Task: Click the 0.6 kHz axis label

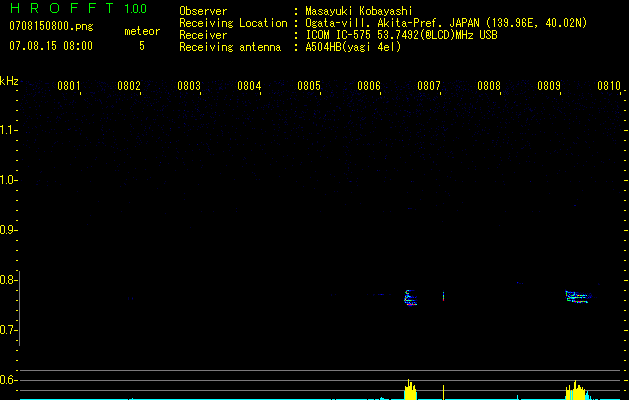Action: click(x=9, y=380)
